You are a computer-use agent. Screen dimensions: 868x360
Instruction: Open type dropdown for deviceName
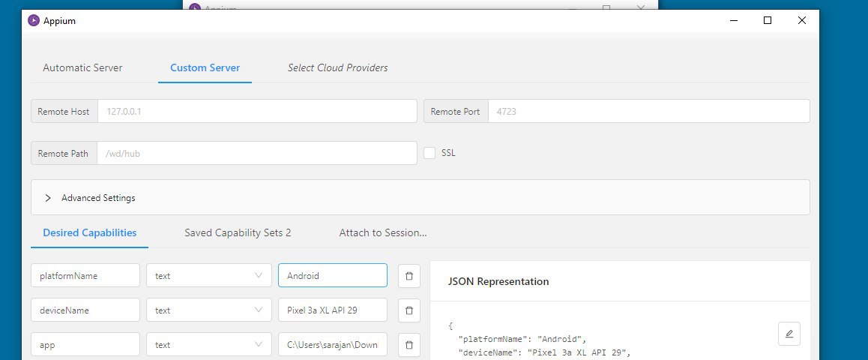point(208,310)
